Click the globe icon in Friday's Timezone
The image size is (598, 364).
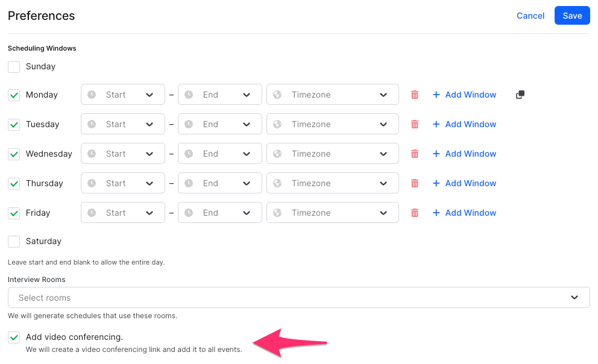click(x=277, y=213)
